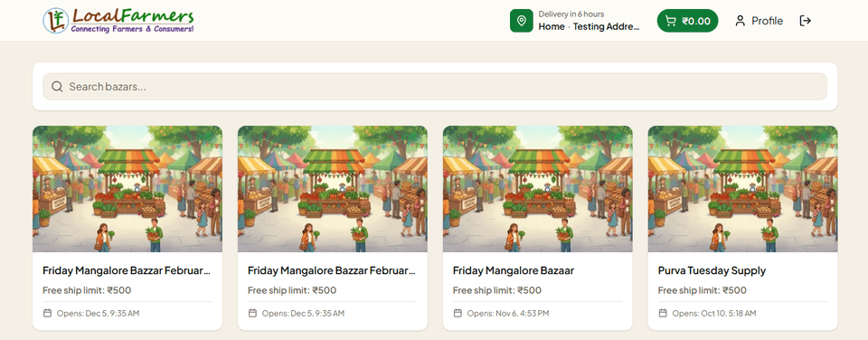Screen dimensions: 868x340
Task: Open the cart showing ₹0.00
Action: coord(687,21)
